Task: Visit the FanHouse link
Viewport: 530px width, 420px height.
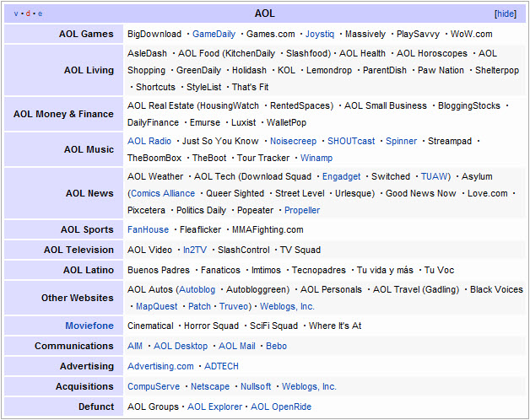Action: [148, 229]
